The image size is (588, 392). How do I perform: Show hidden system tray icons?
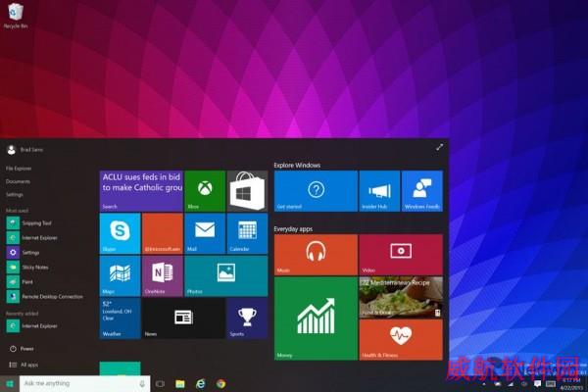click(x=484, y=384)
